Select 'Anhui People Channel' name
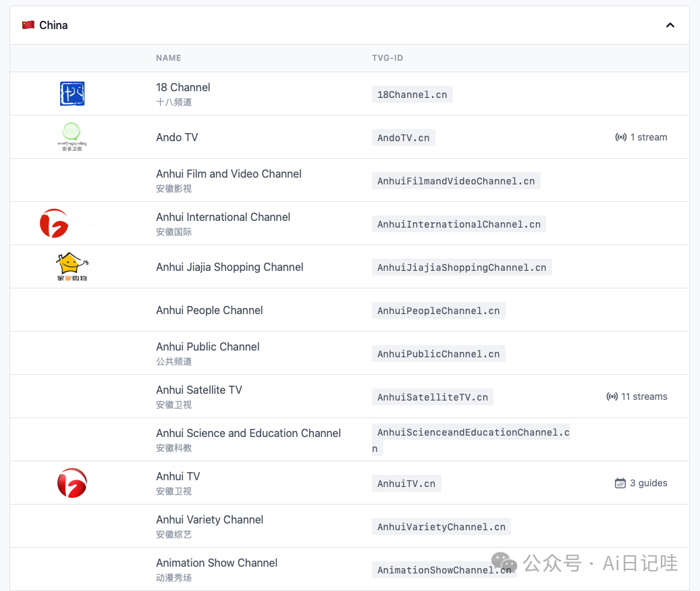This screenshot has width=700, height=591. coord(209,311)
